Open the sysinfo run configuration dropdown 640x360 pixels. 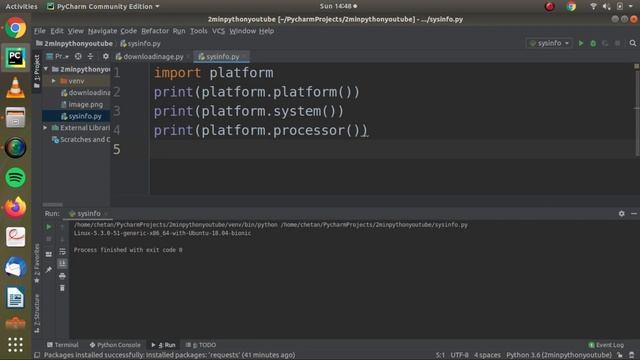click(x=549, y=43)
